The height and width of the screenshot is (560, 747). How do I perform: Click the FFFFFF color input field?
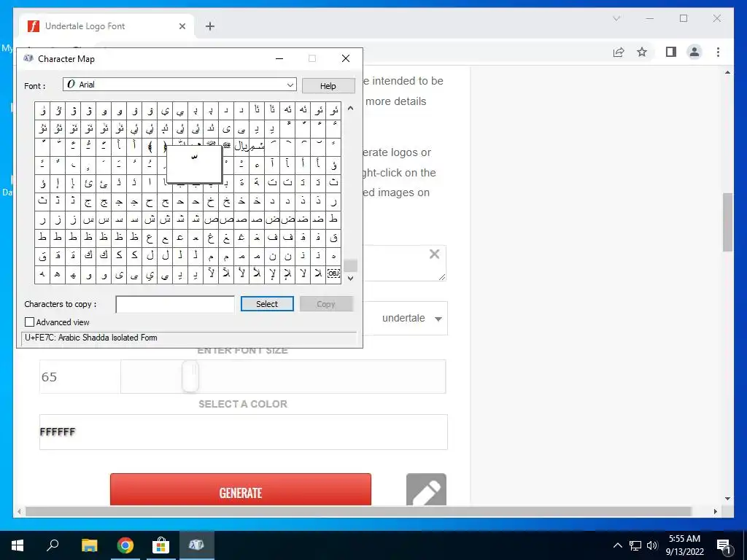(244, 432)
